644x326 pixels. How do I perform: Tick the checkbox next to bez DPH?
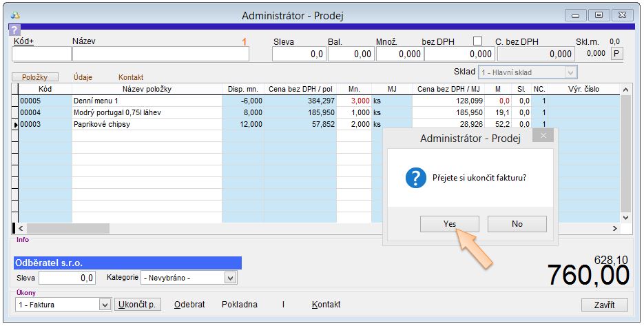pyautogui.click(x=477, y=41)
